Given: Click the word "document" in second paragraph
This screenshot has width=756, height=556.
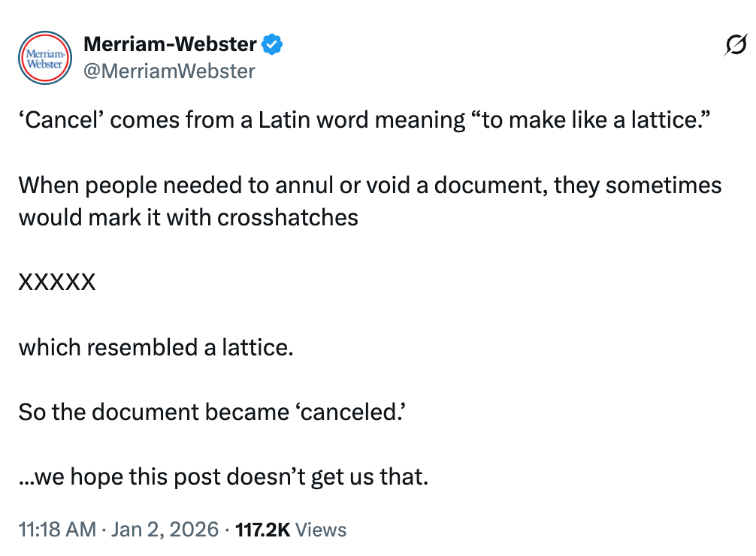Looking at the screenshot, I should [480, 185].
